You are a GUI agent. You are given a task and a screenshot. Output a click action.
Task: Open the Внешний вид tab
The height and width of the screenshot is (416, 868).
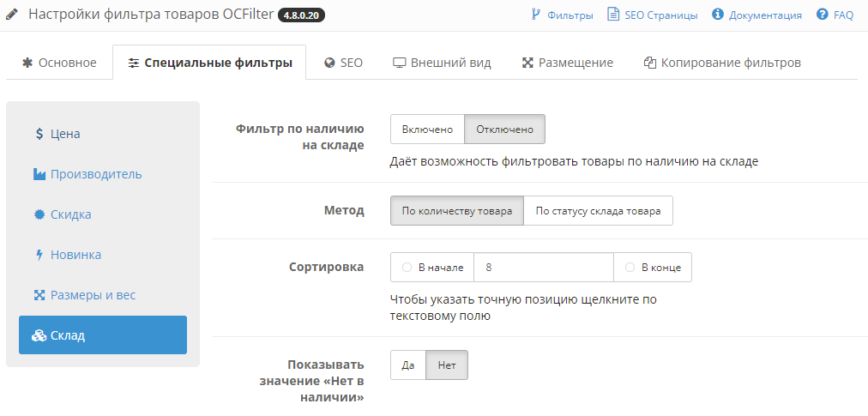pos(442,63)
